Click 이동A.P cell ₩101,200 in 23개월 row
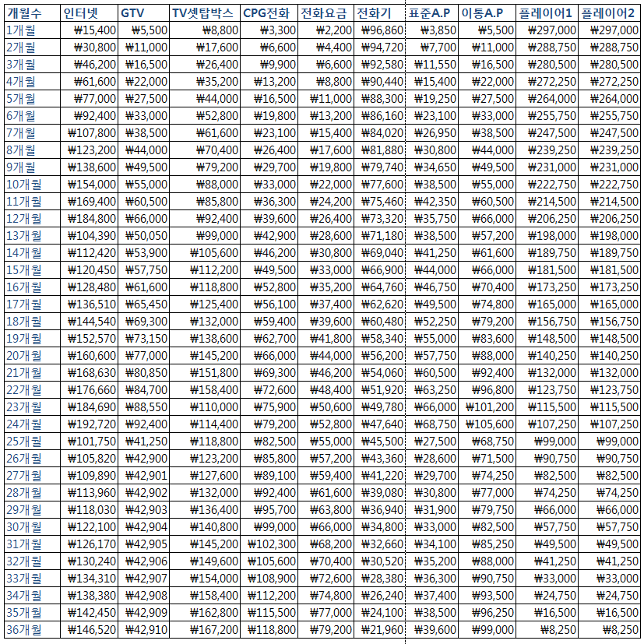The image size is (644, 644). (x=487, y=407)
